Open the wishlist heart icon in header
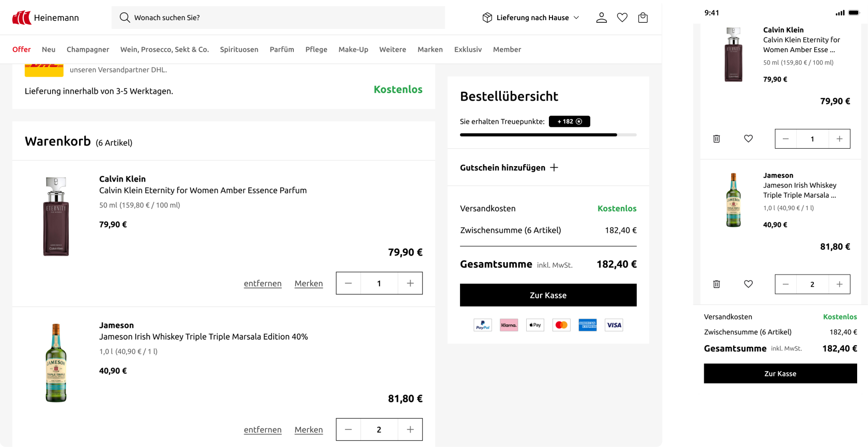Viewport: 868px width, 447px height. pyautogui.click(x=622, y=18)
